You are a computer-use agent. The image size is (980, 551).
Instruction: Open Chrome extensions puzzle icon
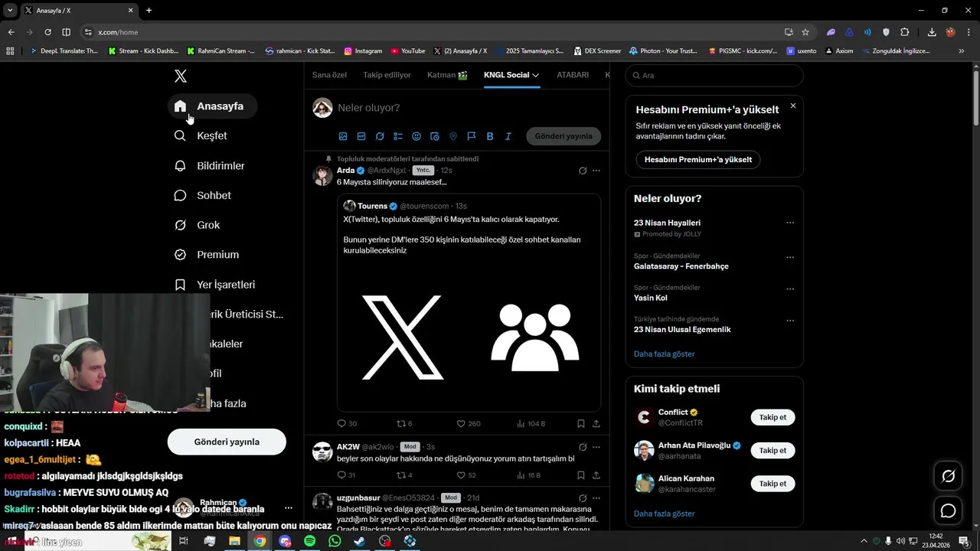pos(904,32)
